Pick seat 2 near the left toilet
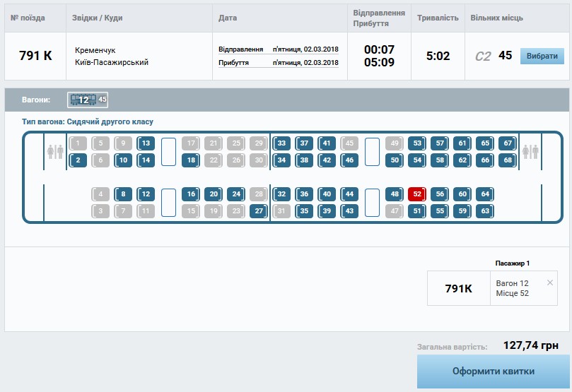The height and width of the screenshot is (392, 572). point(78,160)
